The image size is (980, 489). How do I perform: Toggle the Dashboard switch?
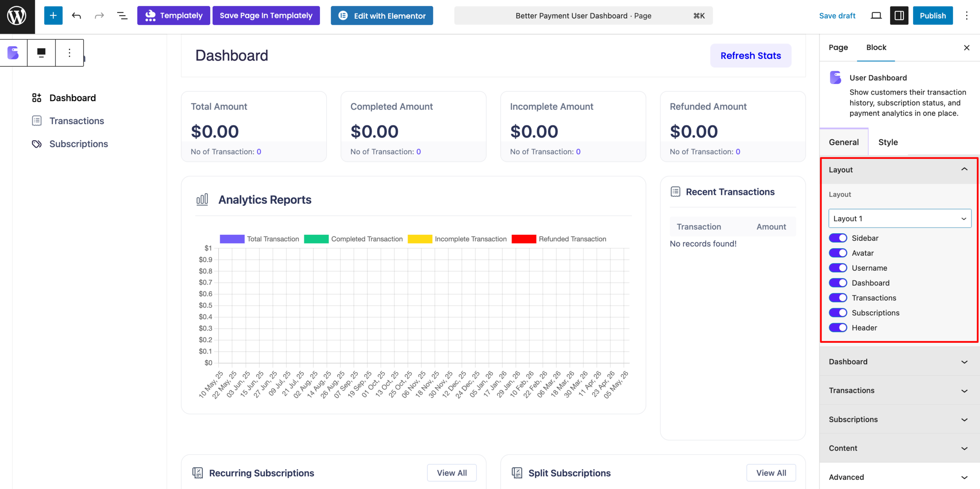point(838,283)
